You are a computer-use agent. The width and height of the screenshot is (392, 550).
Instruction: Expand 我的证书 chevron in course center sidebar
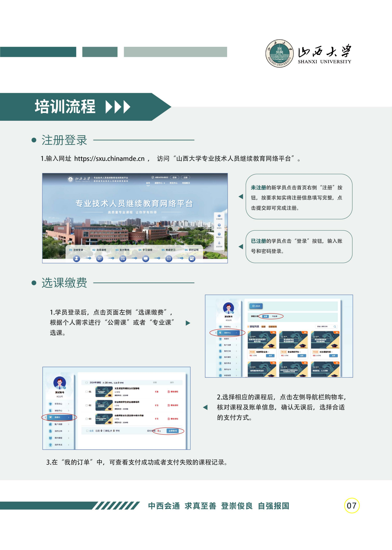pos(236,369)
